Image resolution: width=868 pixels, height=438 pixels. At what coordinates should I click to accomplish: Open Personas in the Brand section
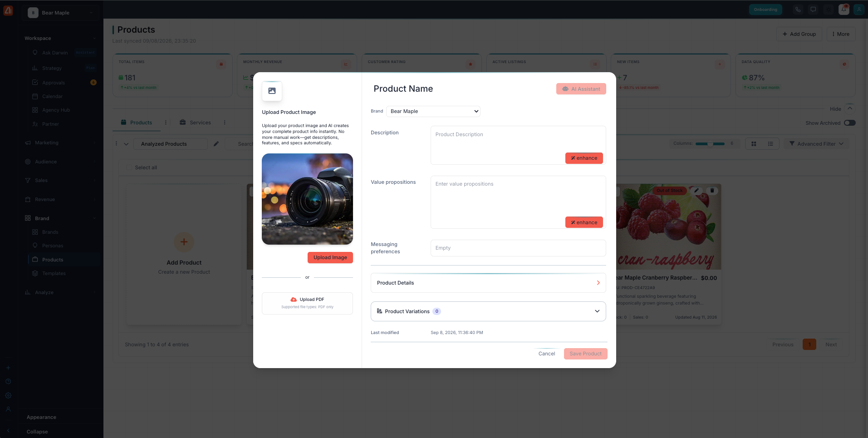click(x=53, y=246)
